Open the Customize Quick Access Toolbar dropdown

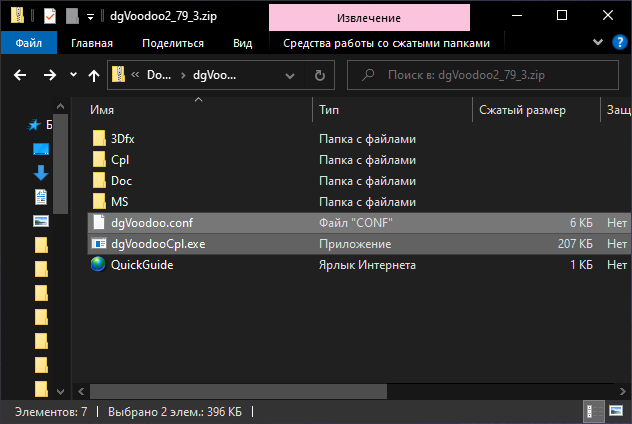pyautogui.click(x=90, y=16)
